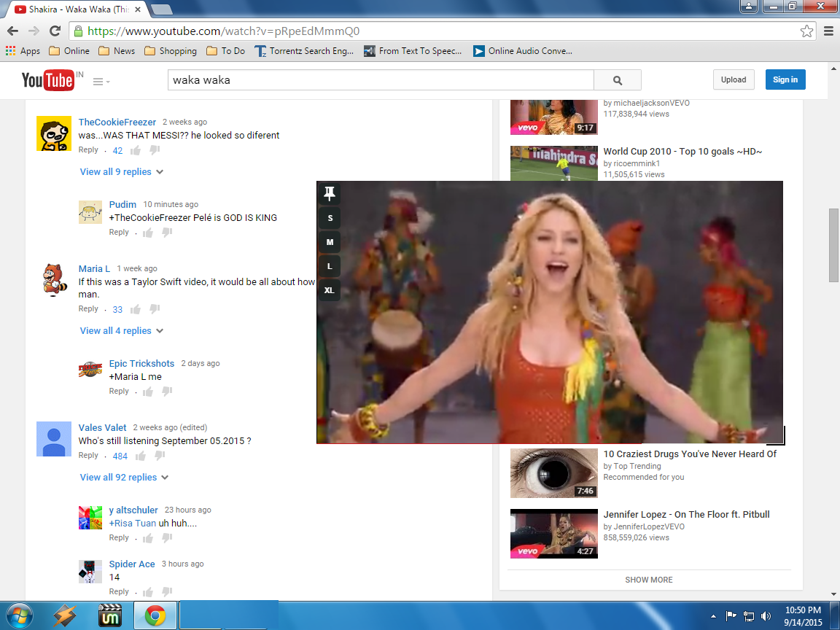This screenshot has height=630, width=840.
Task: Set floating video size to S
Action: click(330, 218)
